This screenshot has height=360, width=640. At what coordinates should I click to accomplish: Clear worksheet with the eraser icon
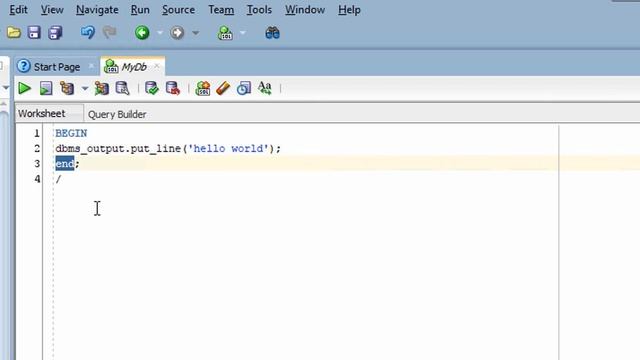click(x=223, y=88)
